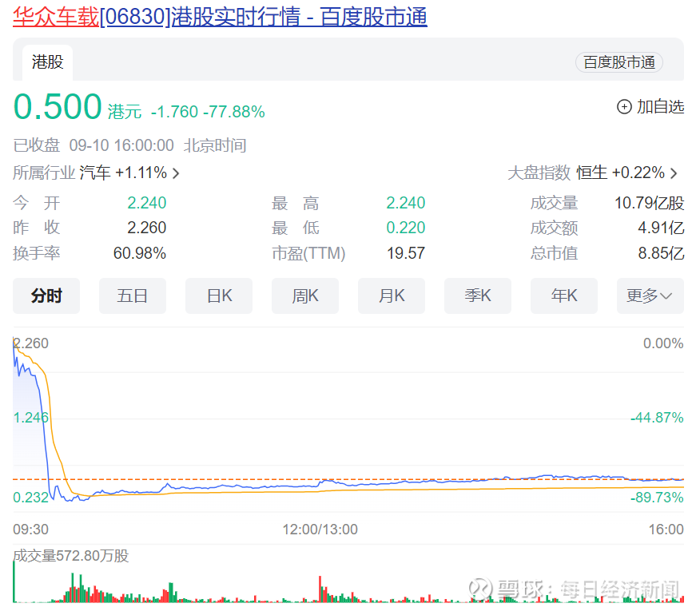Click the 市盈(TTM) value 19.57

pos(405,253)
